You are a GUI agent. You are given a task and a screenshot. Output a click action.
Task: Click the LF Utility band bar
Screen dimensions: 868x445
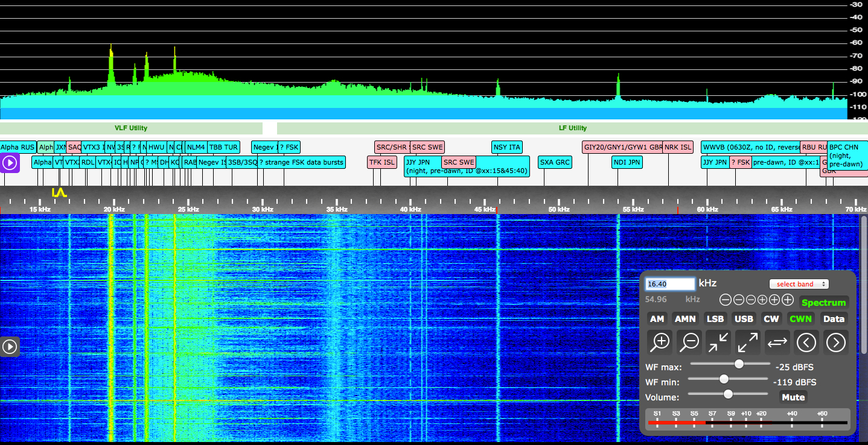pyautogui.click(x=572, y=128)
